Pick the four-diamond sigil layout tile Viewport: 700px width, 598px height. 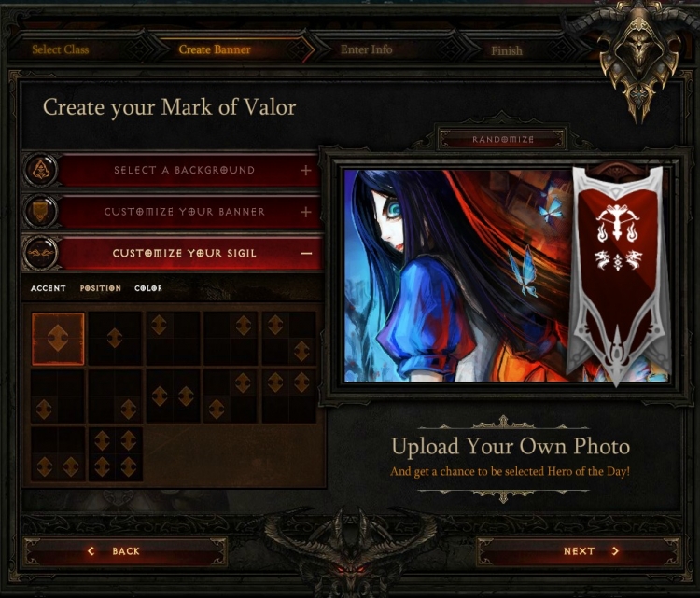115,453
